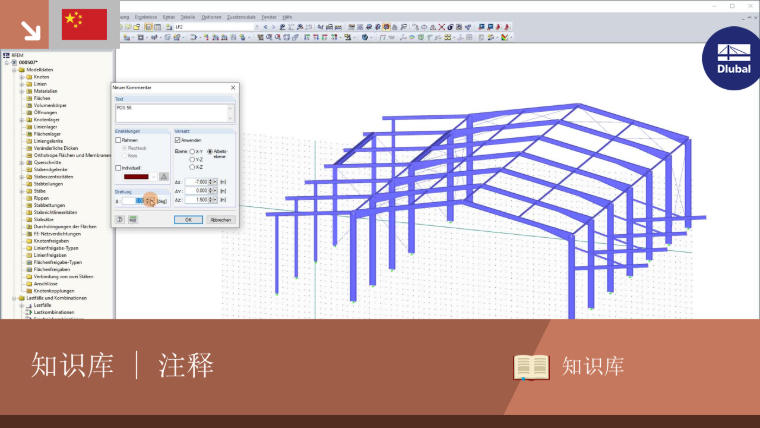Confirm the dialog with OK
The height and width of the screenshot is (428, 760).
tap(188, 220)
